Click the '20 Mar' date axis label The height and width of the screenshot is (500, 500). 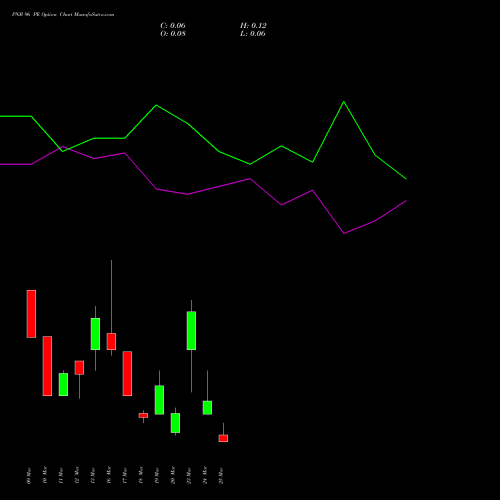[x=173, y=475]
